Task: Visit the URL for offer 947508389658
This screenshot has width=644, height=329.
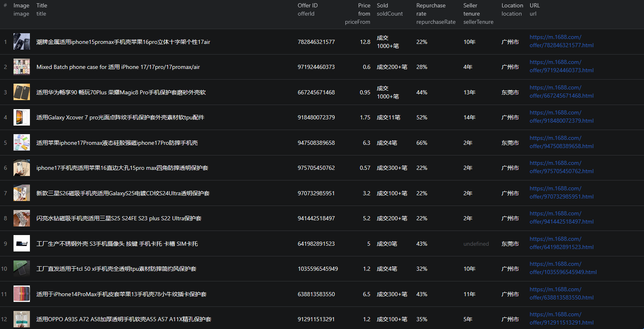Action: point(561,142)
